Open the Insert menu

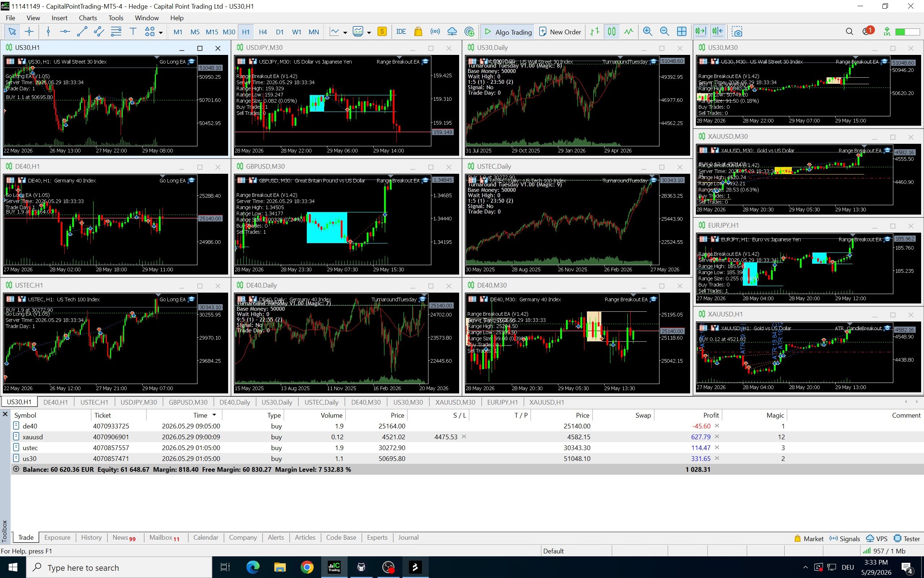point(60,18)
